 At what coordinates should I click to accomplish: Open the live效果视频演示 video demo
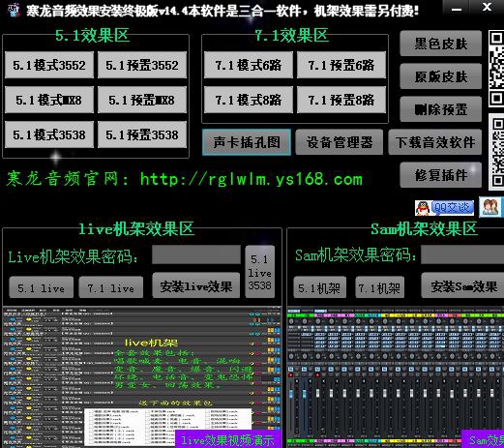[228, 440]
